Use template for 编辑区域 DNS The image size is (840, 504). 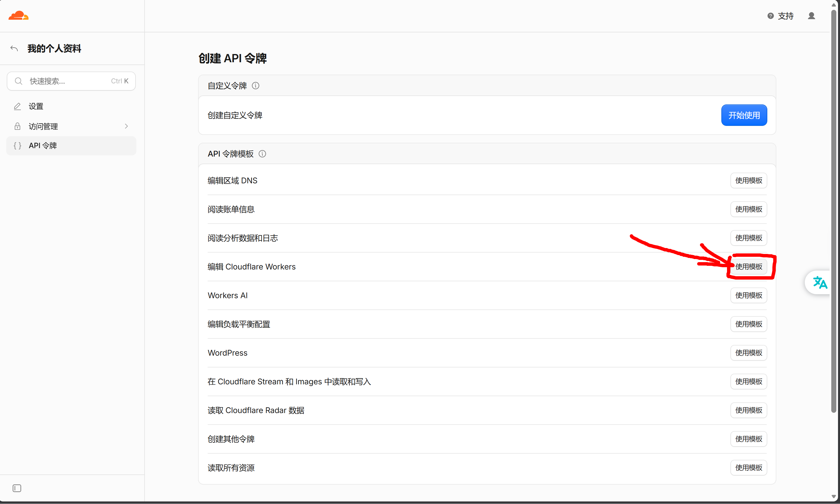coord(748,180)
